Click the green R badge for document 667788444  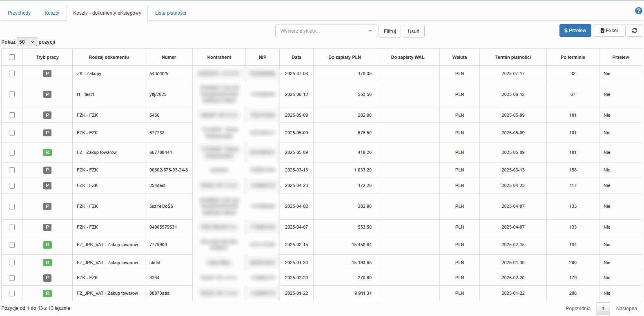coord(47,153)
